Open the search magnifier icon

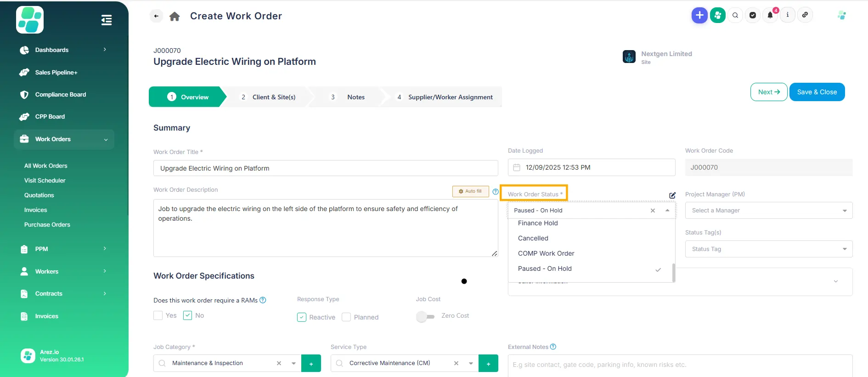tap(735, 15)
